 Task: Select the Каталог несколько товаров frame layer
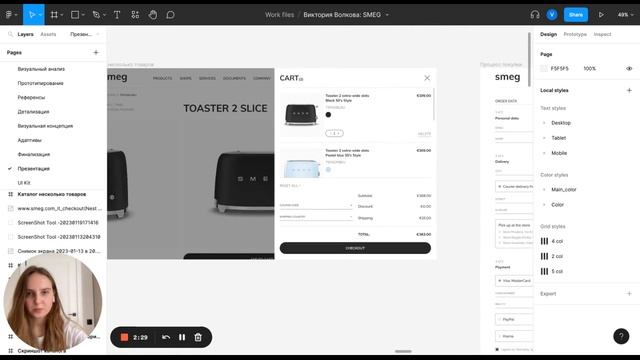tap(52, 194)
